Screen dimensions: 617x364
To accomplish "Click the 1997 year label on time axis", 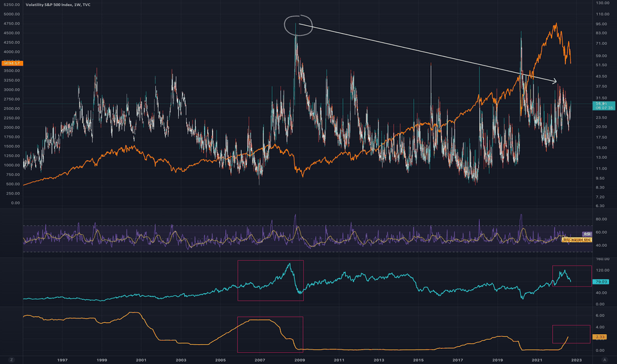I will coord(62,359).
